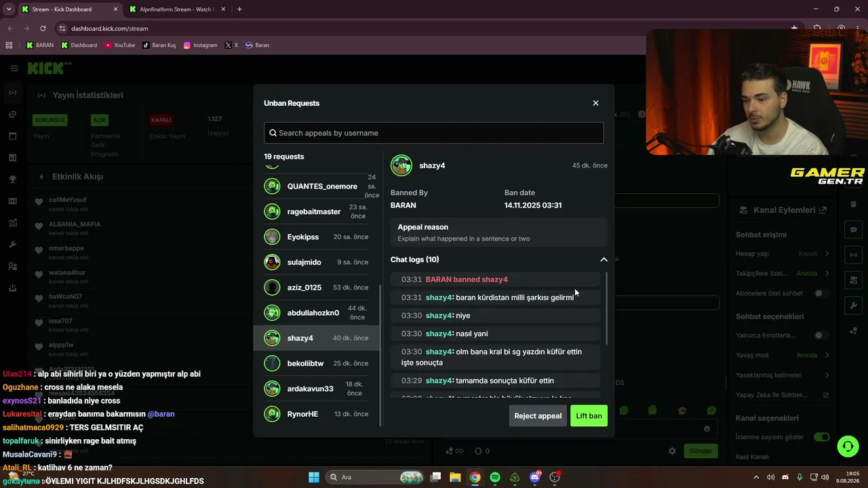The width and height of the screenshot is (868, 488).
Task: Click shazy4's avatar in the appeal header
Action: coord(401,165)
